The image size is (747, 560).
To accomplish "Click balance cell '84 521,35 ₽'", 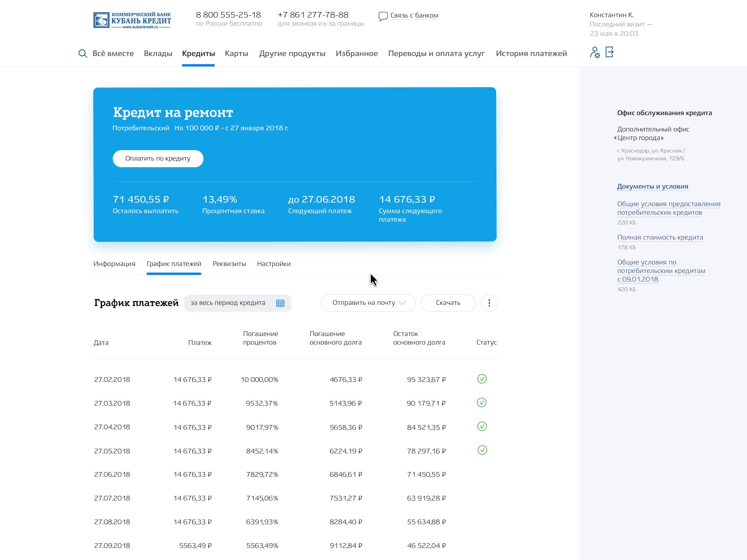I will point(426,427).
